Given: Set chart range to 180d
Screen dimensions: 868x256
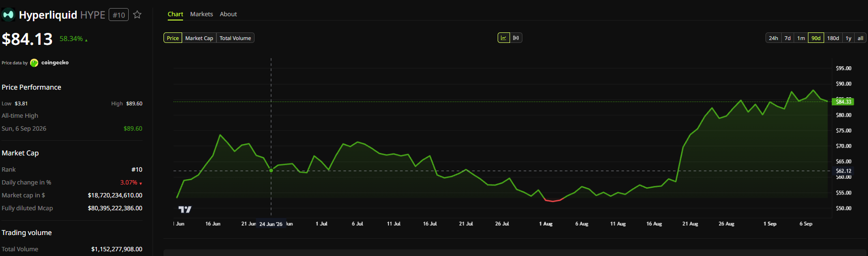Looking at the screenshot, I should 833,38.
